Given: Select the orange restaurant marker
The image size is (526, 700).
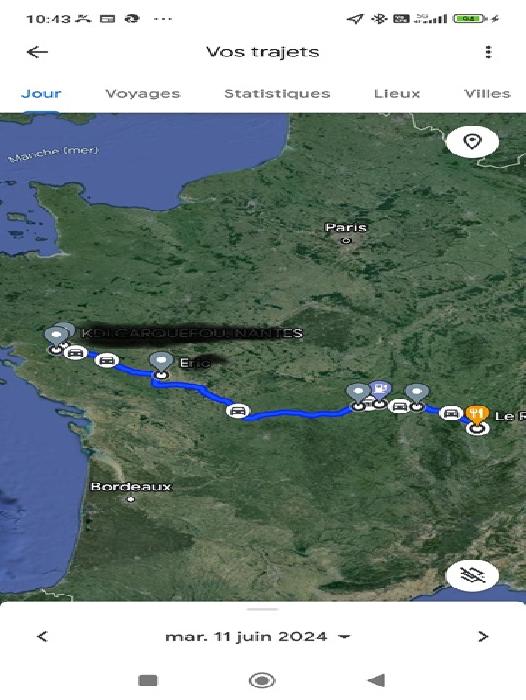Looking at the screenshot, I should pyautogui.click(x=477, y=414).
